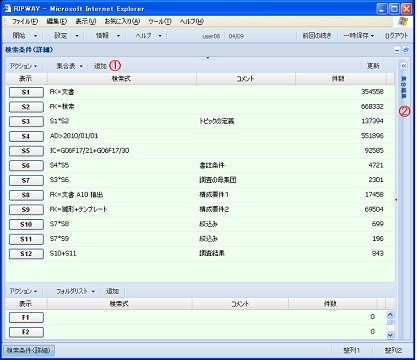This screenshot has width=417, height=360.
Task: Open the ツール(T) menu
Action: coord(160,22)
